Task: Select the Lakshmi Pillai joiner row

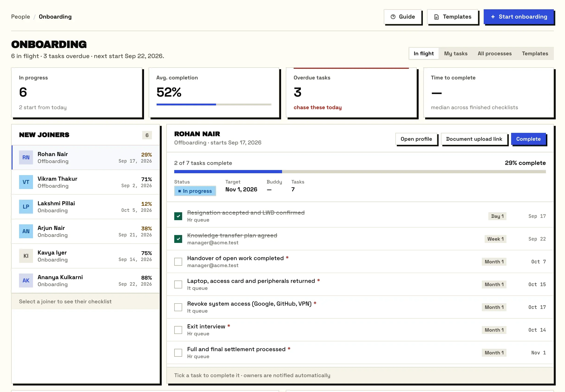Action: click(x=85, y=206)
